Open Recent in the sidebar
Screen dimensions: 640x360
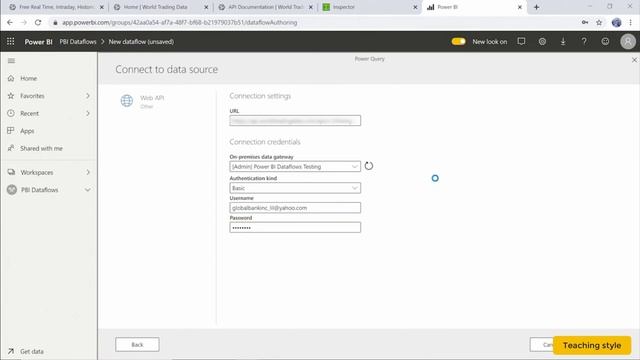pyautogui.click(x=29, y=113)
